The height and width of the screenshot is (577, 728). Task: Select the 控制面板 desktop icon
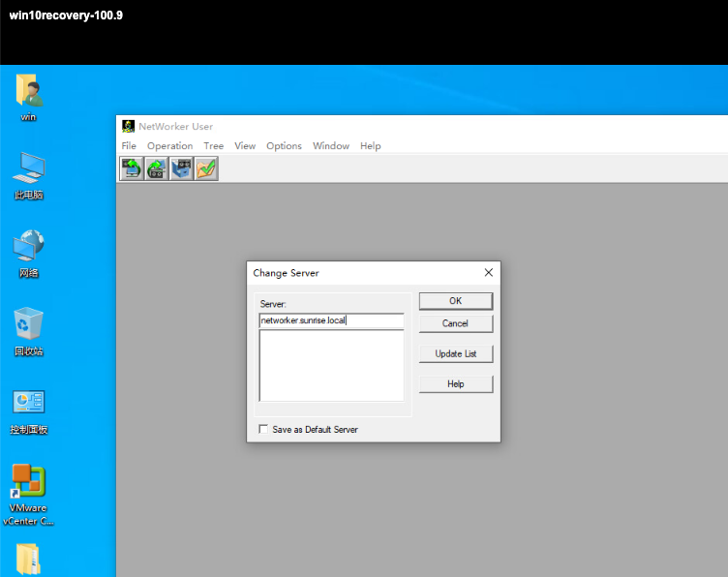(x=29, y=411)
